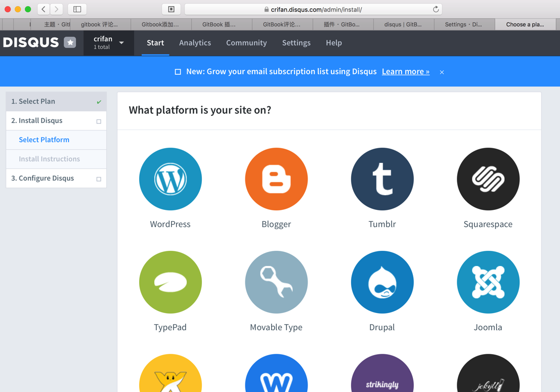Switch to the 'GitBook 插...' browser tab

coord(222,24)
